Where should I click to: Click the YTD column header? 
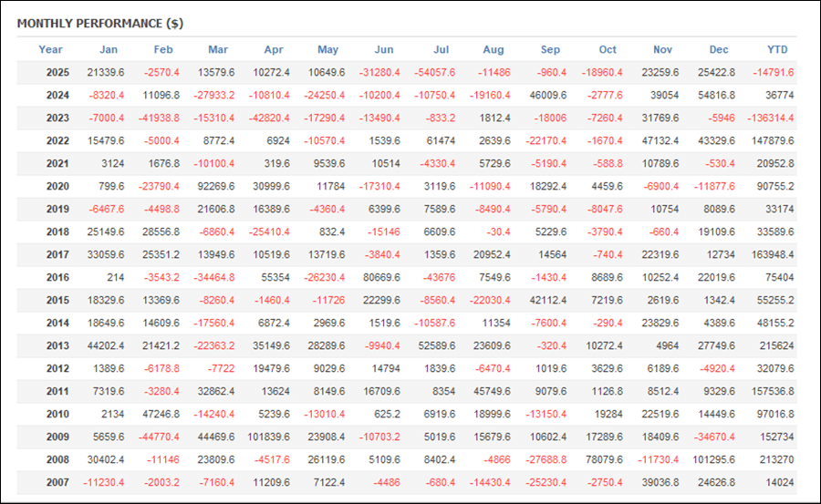click(777, 49)
